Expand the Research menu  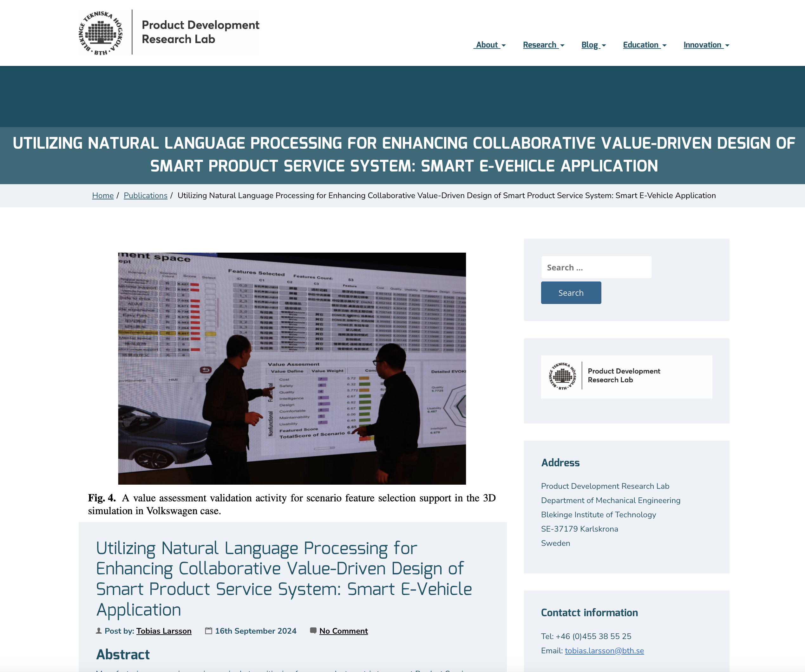tap(544, 45)
